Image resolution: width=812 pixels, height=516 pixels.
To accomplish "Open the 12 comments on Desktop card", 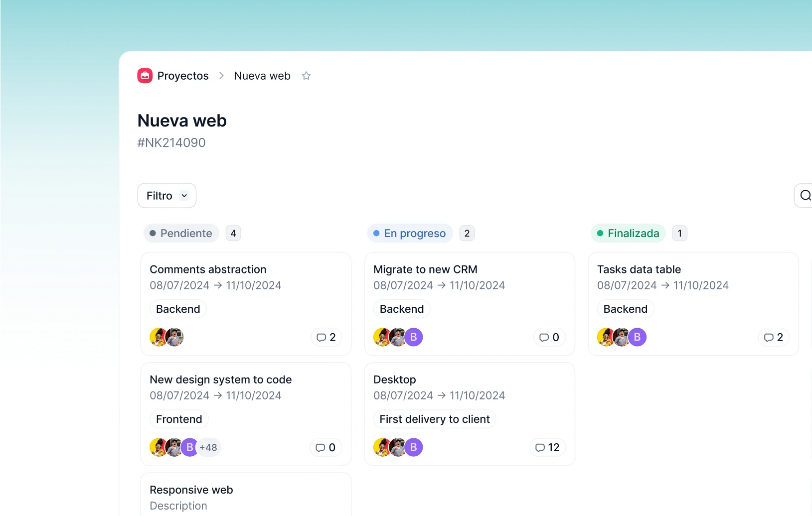I will 547,447.
